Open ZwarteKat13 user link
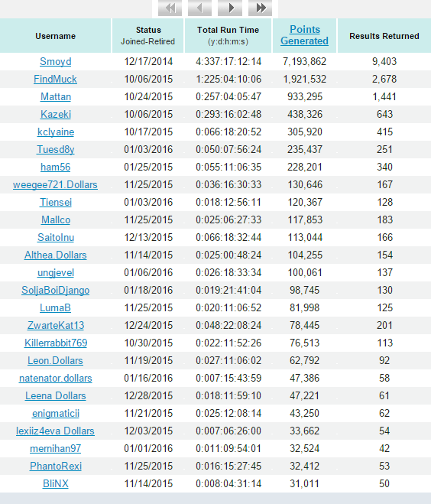The image size is (431, 504). (x=56, y=325)
